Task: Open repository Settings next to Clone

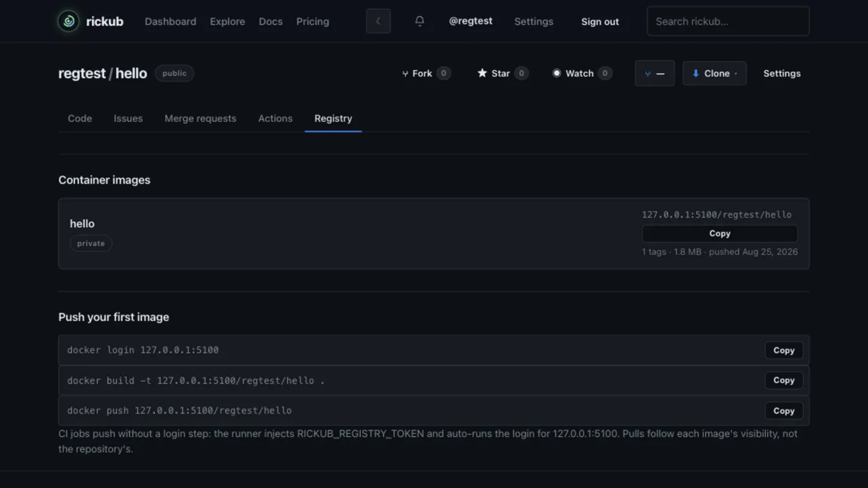Action: [782, 73]
